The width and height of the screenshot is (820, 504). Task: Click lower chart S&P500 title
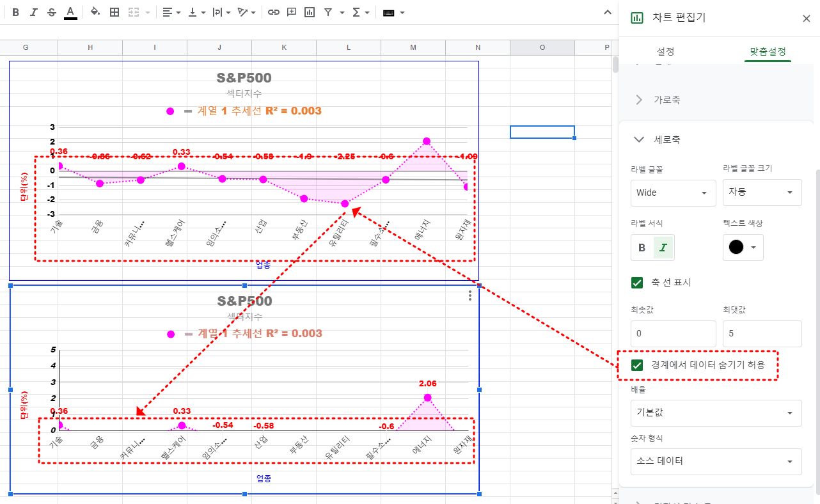(244, 301)
